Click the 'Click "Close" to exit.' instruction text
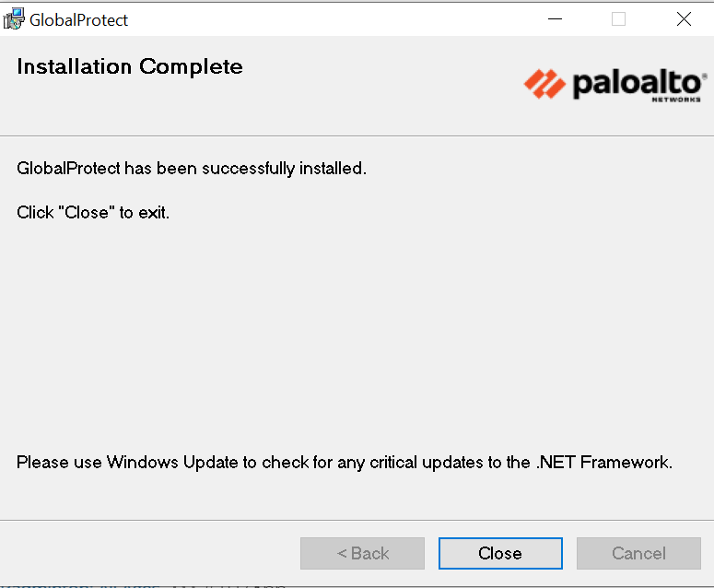The width and height of the screenshot is (714, 588). 93,213
